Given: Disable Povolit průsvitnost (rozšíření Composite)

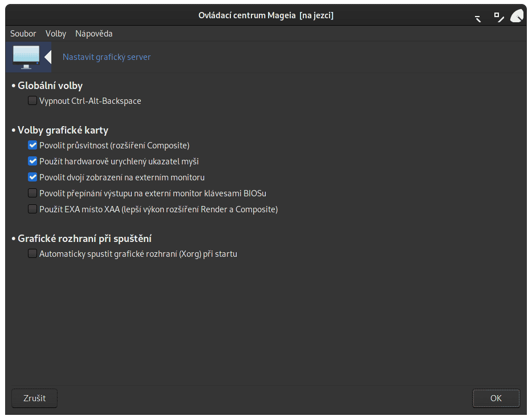Looking at the screenshot, I should 33,145.
